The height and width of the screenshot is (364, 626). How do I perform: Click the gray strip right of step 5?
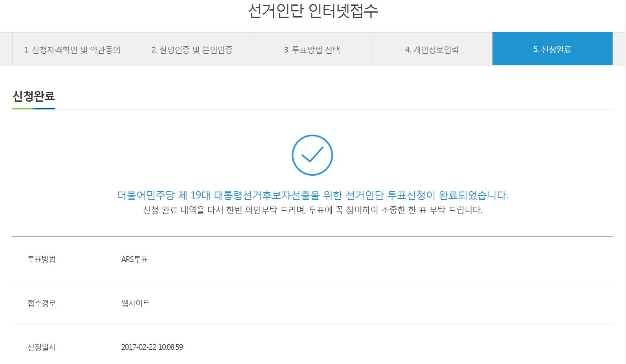tap(619, 49)
